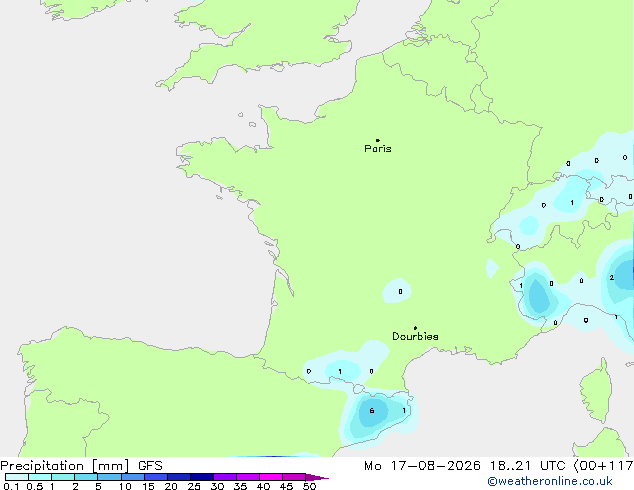Click the Paris city label
The height and width of the screenshot is (490, 634).
(x=378, y=149)
